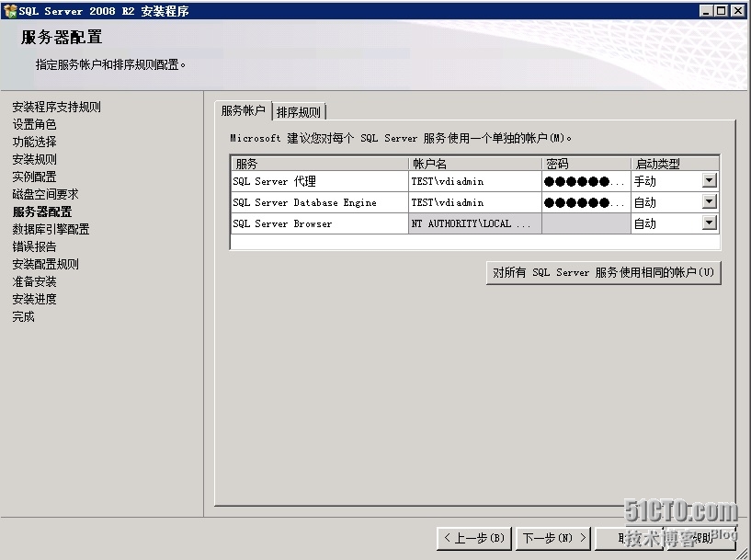Open startup type dropdown for SQL Server Browser

pyautogui.click(x=710, y=223)
